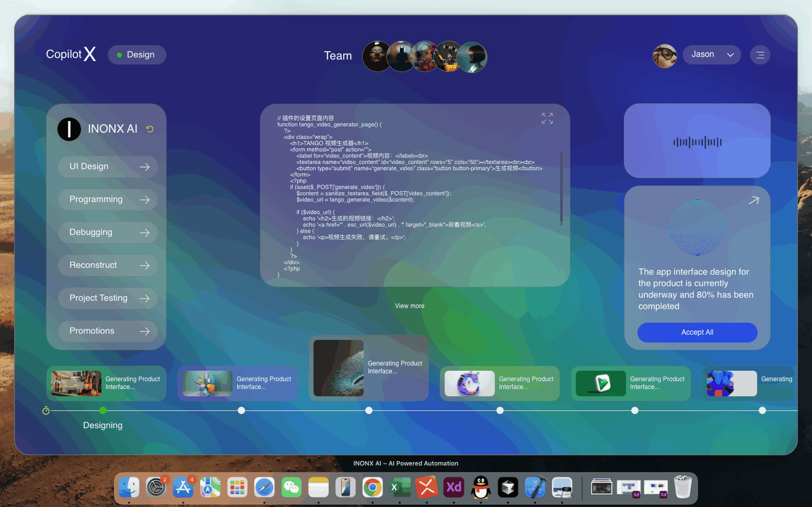The height and width of the screenshot is (507, 812).
Task: Click the refresh icon beside INONX AI
Action: [150, 129]
